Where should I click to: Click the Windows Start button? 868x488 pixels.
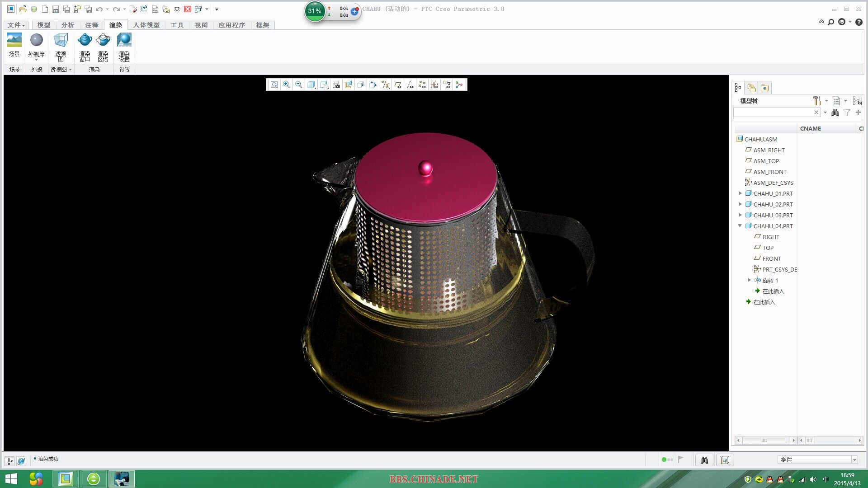11,479
